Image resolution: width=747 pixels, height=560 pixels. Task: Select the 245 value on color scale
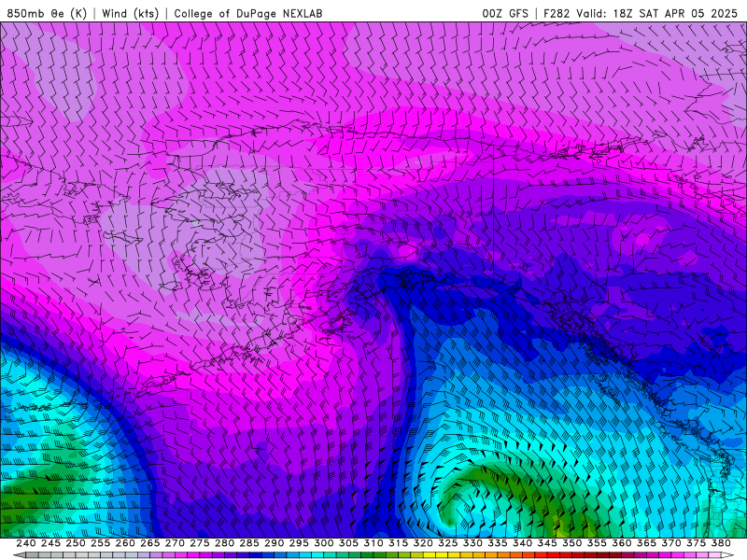(50, 543)
